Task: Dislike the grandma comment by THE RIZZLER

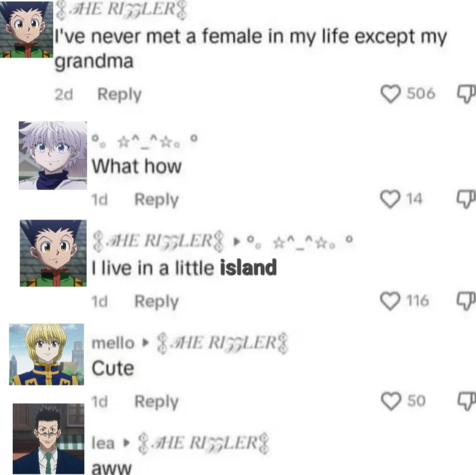Action: 467,94
